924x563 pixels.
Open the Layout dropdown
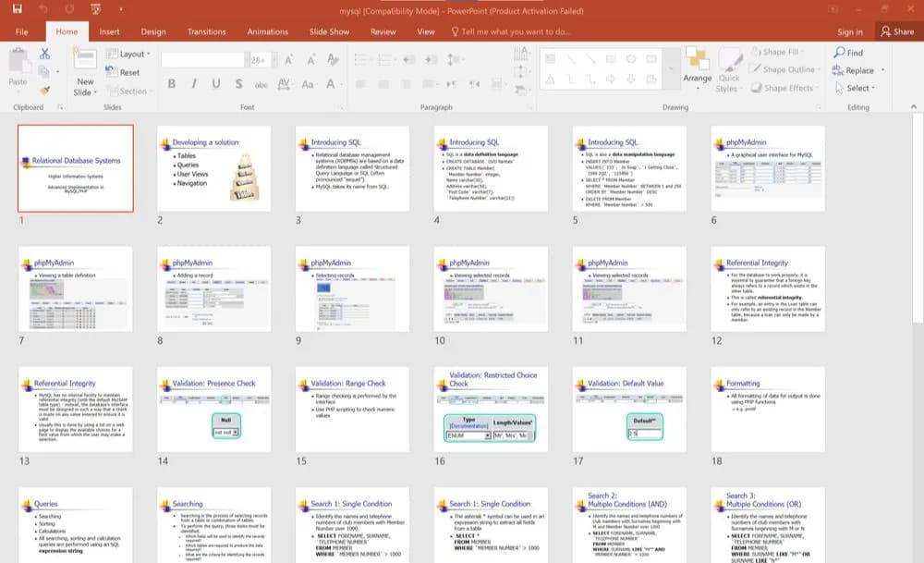tap(128, 54)
